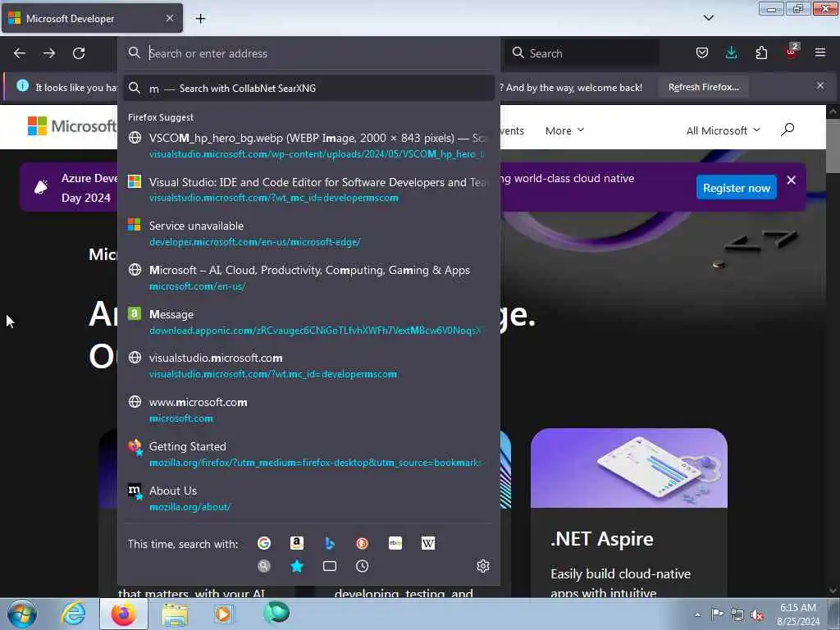Expand the All Microsoft dropdown
Screen dimensions: 840x630
click(x=724, y=130)
